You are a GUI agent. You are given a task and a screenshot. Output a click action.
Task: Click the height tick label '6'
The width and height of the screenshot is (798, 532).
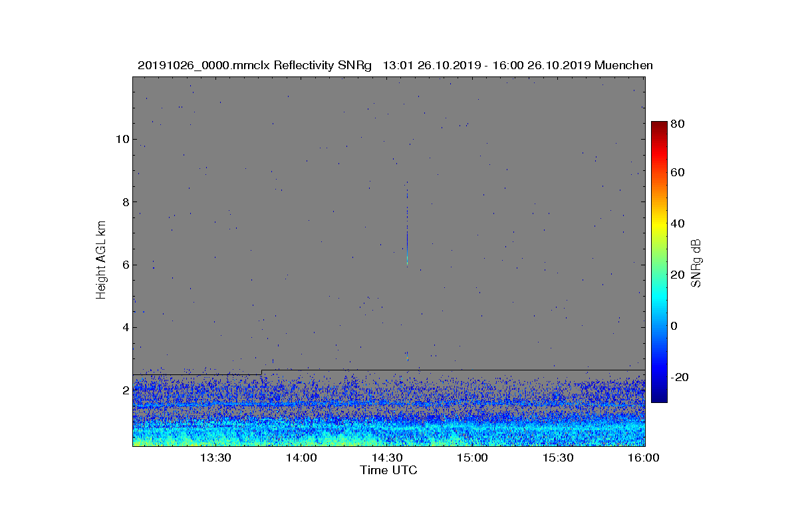click(125, 264)
